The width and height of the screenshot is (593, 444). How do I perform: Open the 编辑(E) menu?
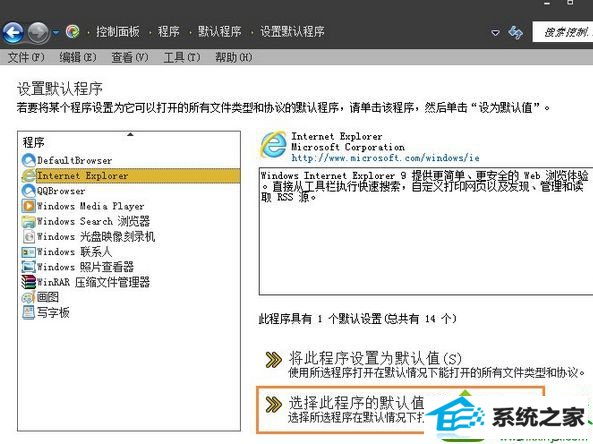click(x=78, y=57)
